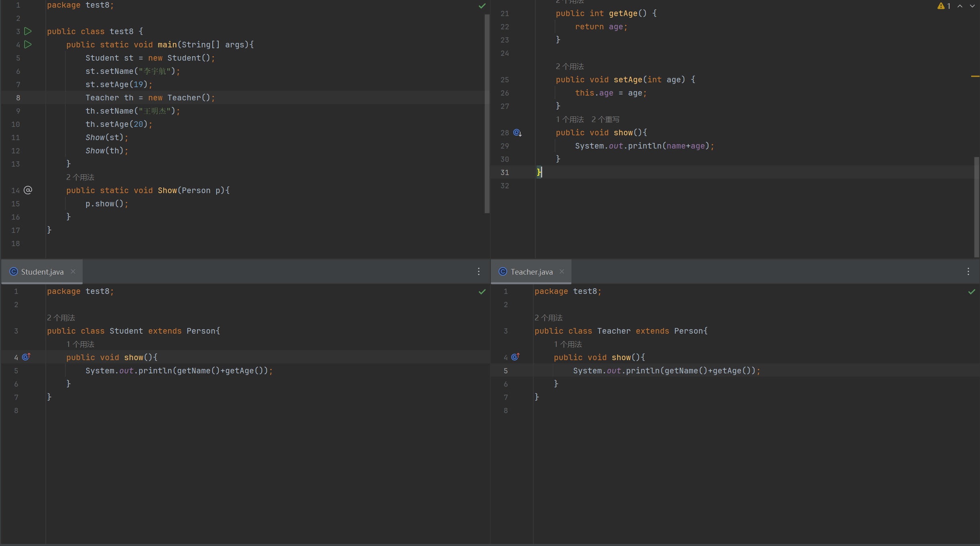Click the 'st.setAge(19);' line
This screenshot has height=546, width=980.
pos(119,84)
